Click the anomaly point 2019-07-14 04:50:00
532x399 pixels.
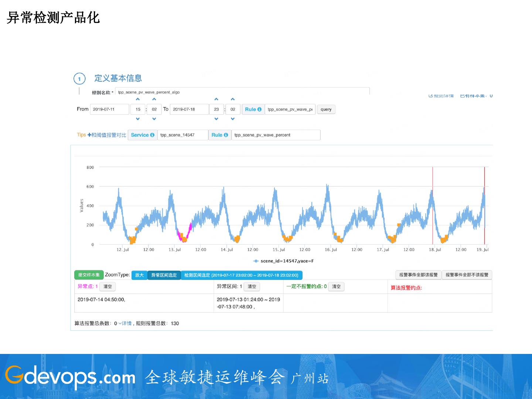[101, 300]
